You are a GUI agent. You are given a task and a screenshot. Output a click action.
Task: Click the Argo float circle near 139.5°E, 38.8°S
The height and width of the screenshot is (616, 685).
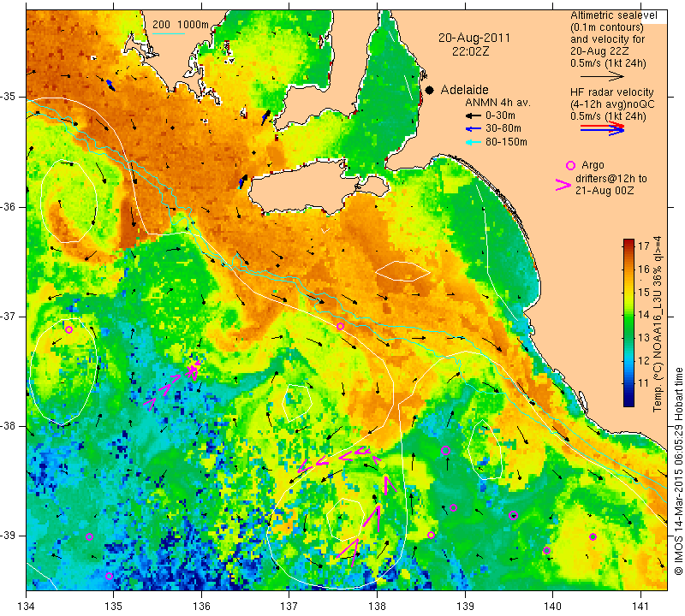[513, 515]
